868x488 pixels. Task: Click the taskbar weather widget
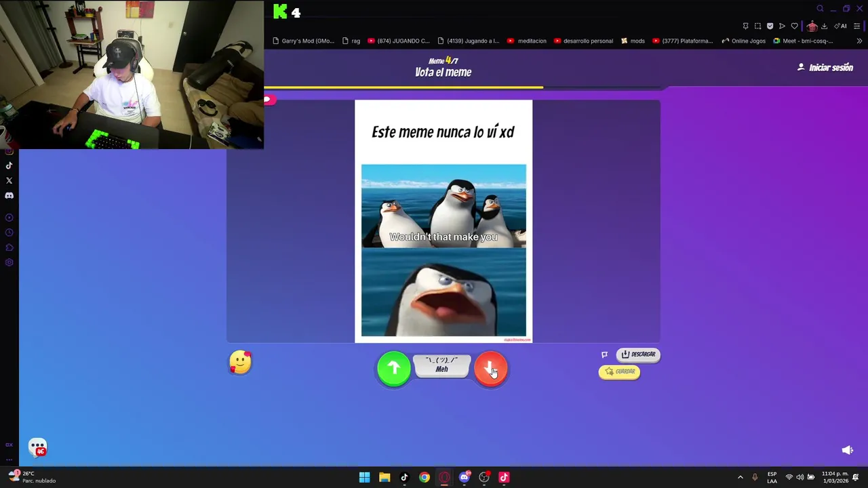tap(33, 477)
